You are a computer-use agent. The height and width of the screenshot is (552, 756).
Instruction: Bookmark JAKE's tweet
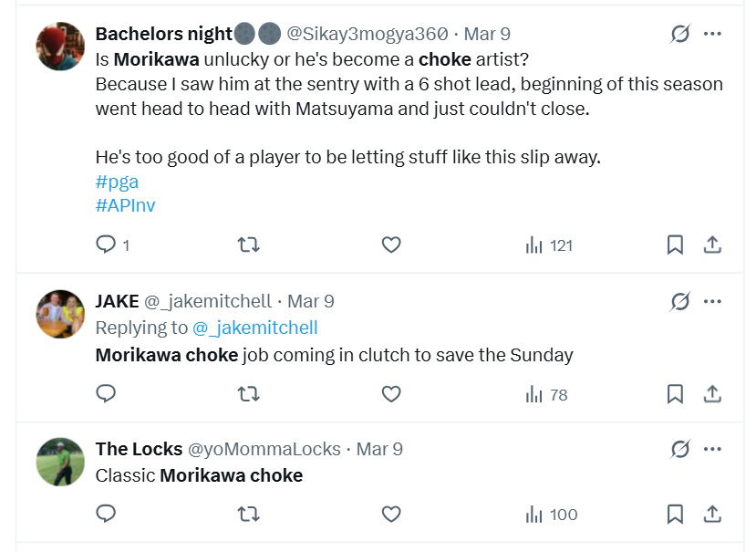point(675,394)
